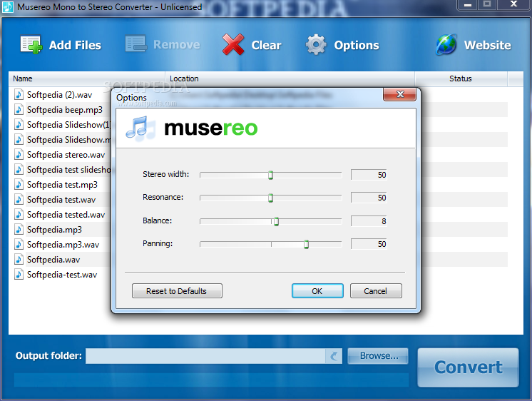Select the file Softpedia test.wav
This screenshot has width=532, height=401.
(x=61, y=200)
